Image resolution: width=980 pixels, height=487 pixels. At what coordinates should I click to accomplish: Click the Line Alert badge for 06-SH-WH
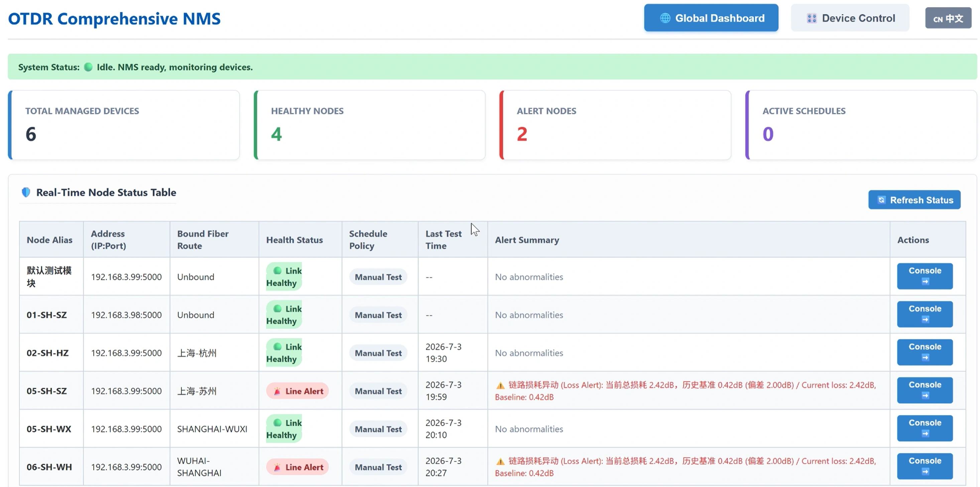[x=297, y=467]
